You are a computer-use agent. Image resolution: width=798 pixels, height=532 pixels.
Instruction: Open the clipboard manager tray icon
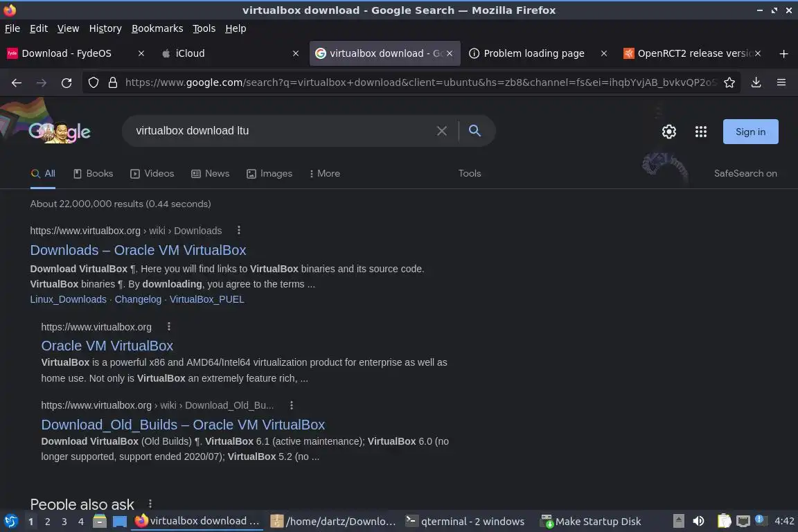pyautogui.click(x=724, y=521)
